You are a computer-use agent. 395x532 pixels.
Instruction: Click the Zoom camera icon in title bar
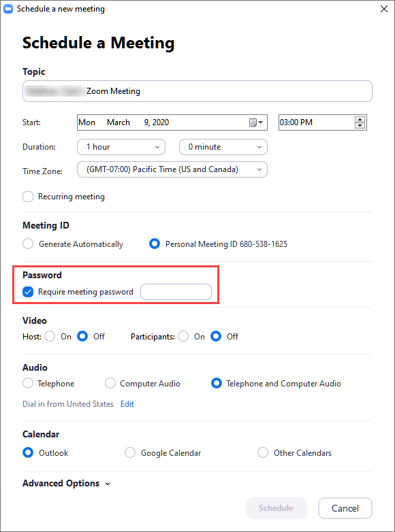pos(7,9)
